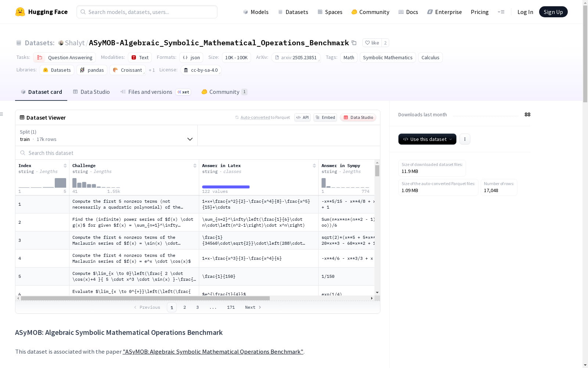Viewport: 588px width, 368px height.
Task: Open the cc-by-sa-4.0 license tag
Action: (201, 70)
